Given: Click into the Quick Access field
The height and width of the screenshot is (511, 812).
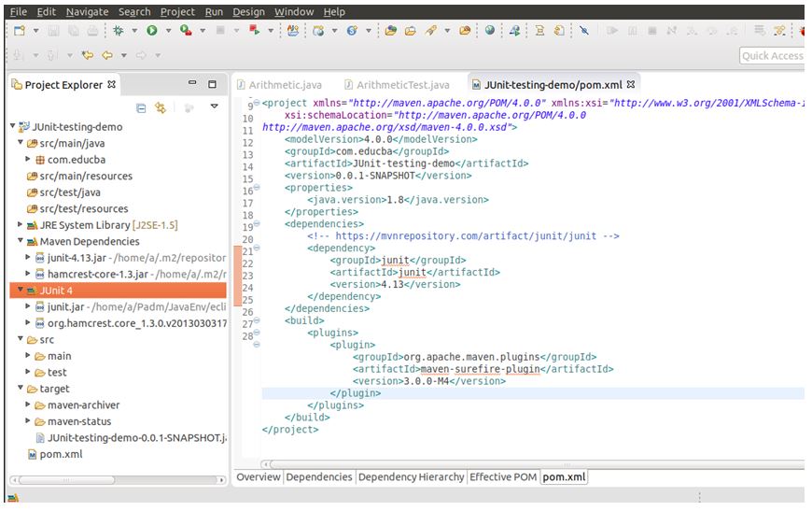Looking at the screenshot, I should pos(771,56).
